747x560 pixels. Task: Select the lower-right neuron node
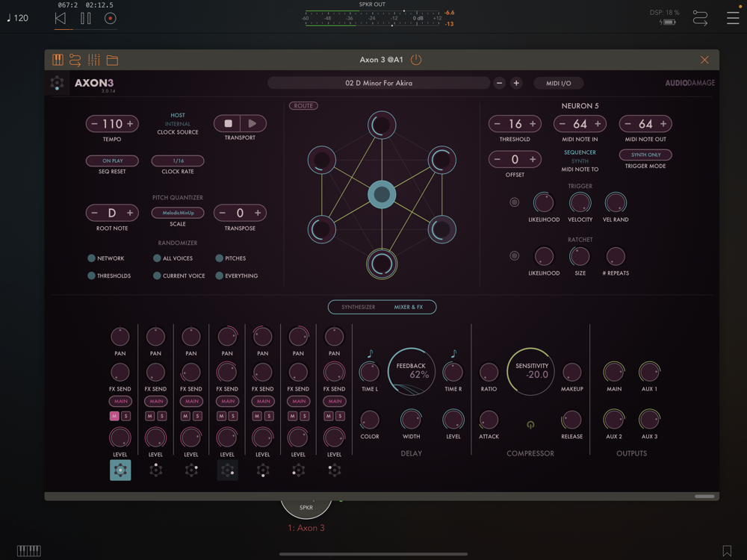[441, 229]
